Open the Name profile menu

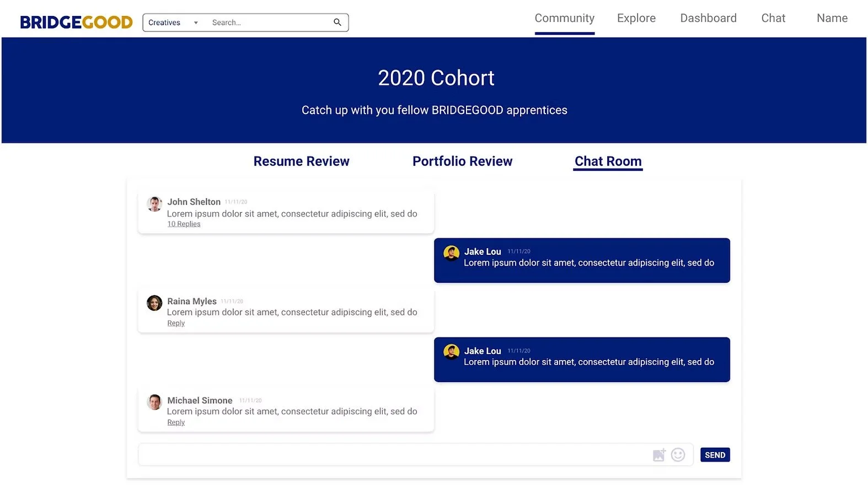(832, 18)
